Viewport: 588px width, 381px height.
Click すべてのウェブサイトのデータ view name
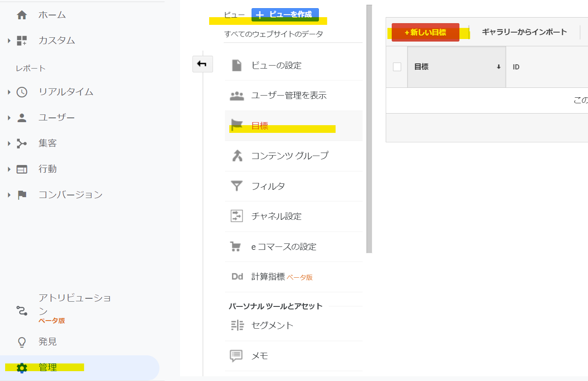[273, 34]
